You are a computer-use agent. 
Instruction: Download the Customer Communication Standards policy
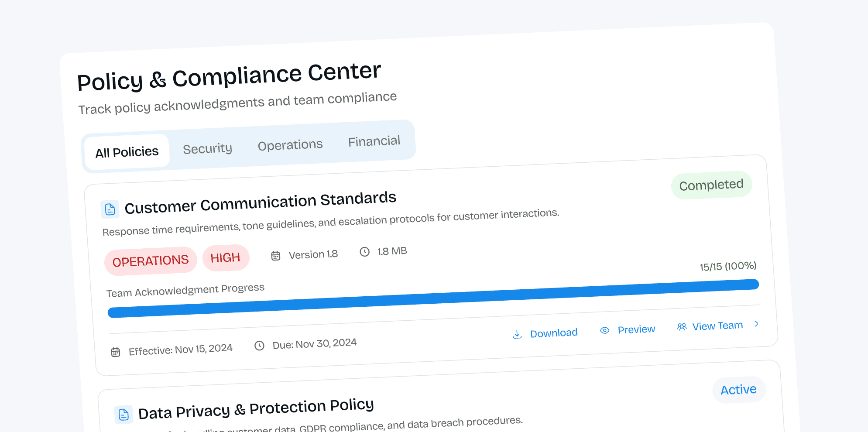click(x=545, y=334)
